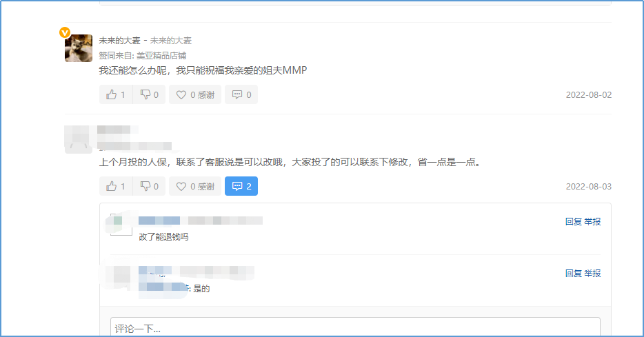Report the '是的' reply using 举报
Image resolution: width=644 pixels, height=337 pixels.
tap(592, 273)
